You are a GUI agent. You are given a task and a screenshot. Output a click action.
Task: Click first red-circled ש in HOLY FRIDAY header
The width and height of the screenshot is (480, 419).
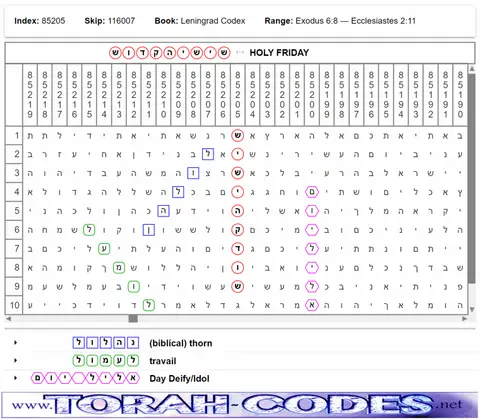click(224, 53)
